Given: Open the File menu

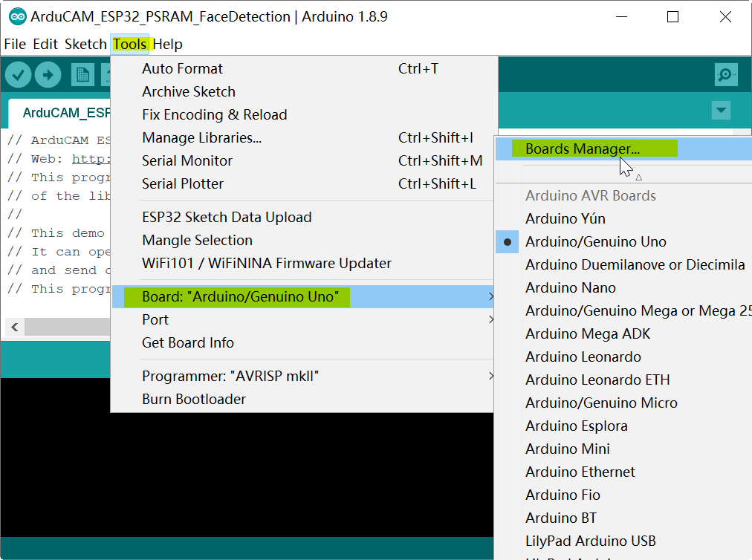Looking at the screenshot, I should 15,44.
